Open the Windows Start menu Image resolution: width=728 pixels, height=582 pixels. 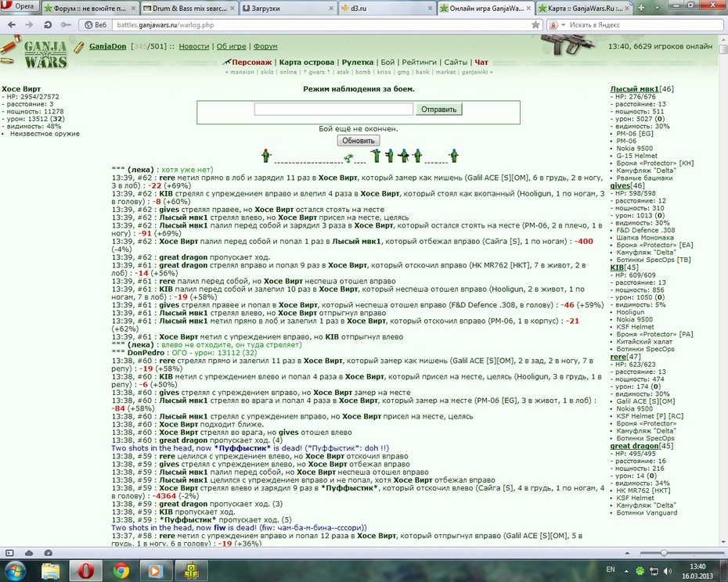(x=16, y=571)
